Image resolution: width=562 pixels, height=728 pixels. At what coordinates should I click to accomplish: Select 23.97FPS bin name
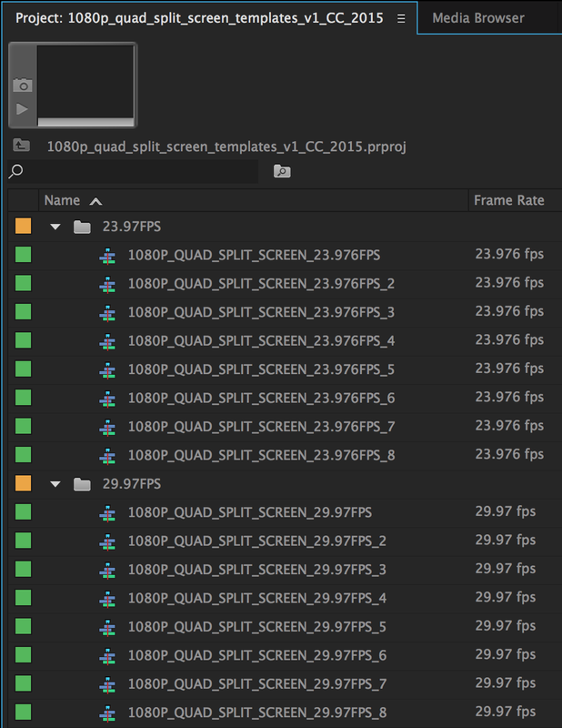(x=132, y=227)
